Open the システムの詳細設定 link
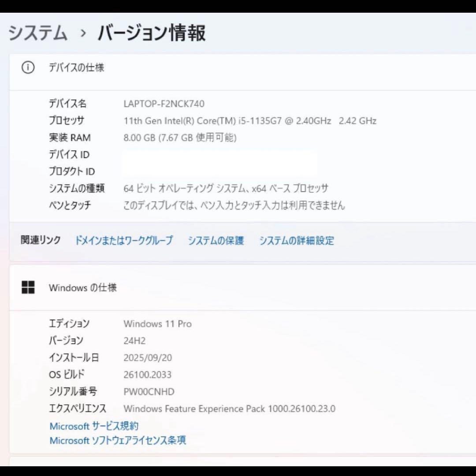 pos(296,241)
